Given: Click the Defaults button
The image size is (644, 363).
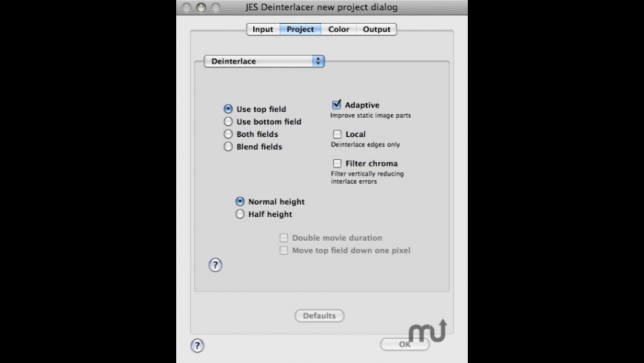Looking at the screenshot, I should tap(320, 316).
